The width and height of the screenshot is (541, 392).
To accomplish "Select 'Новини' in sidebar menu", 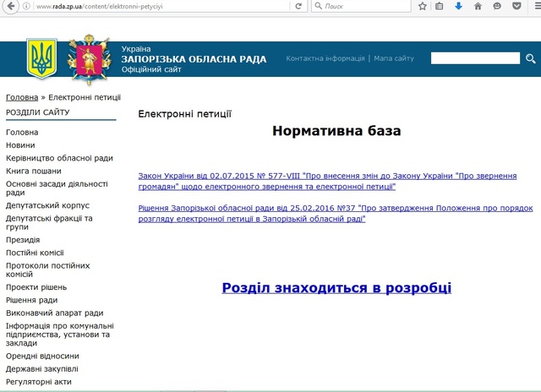I will (20, 145).
